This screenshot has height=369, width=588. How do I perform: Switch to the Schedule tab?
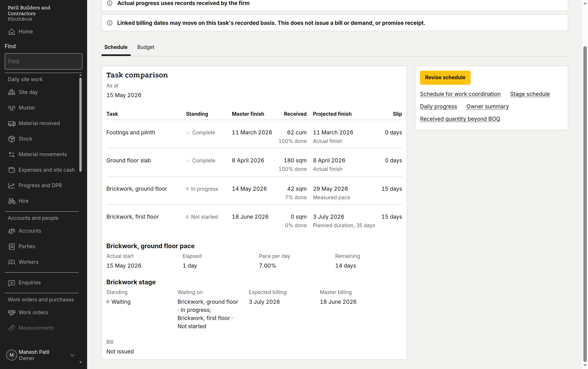[x=116, y=47]
